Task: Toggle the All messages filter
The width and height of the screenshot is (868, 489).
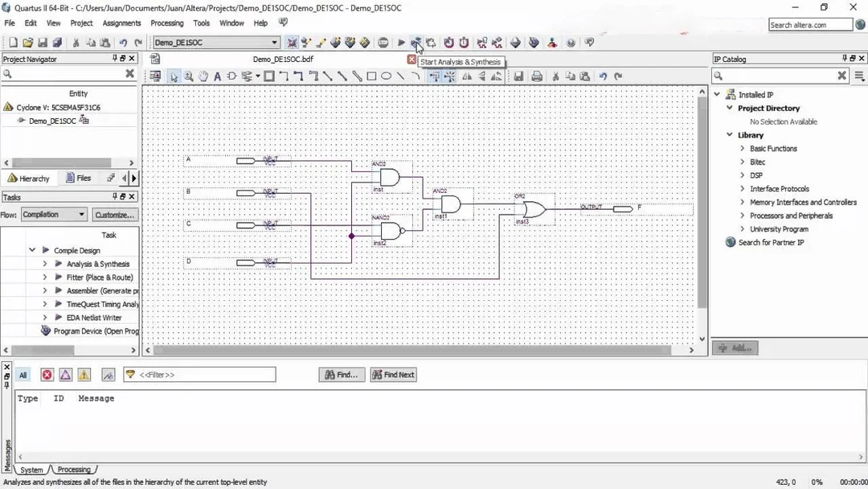Action: coord(23,375)
